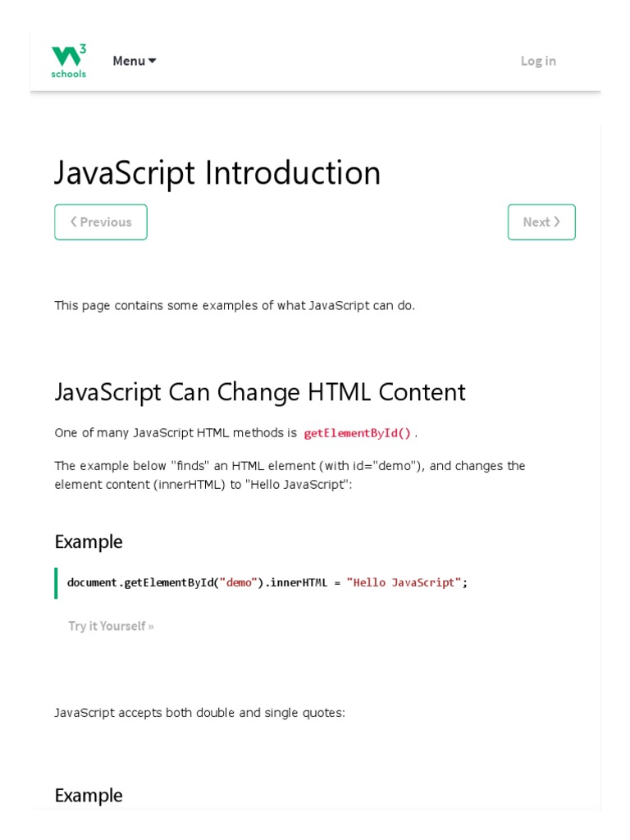Click the getElementById() code text
This screenshot has width=630, height=840.
point(358,433)
